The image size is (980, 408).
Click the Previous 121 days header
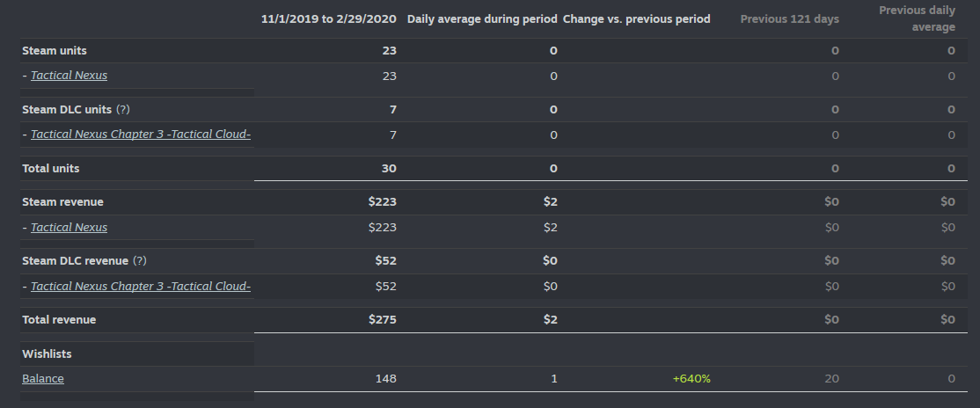[789, 18]
